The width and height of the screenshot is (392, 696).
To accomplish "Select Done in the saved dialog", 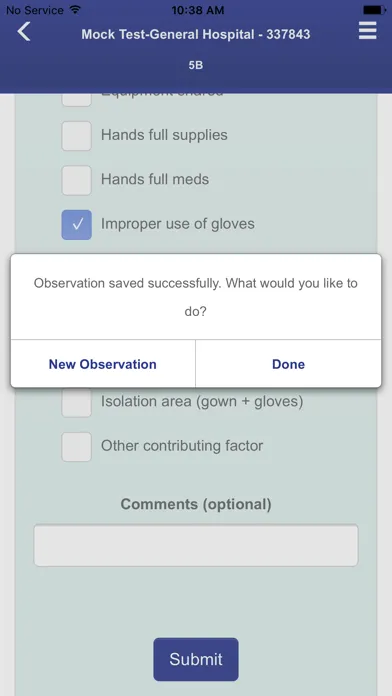I will (289, 364).
